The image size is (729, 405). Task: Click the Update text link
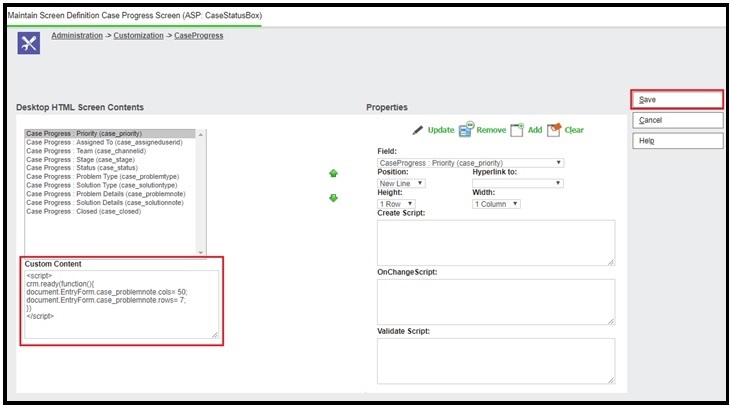tap(441, 130)
